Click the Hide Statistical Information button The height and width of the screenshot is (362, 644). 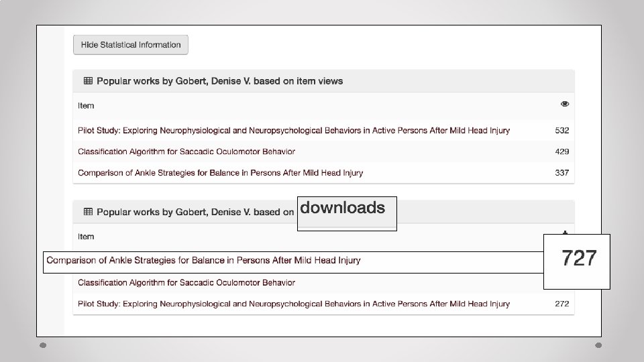(x=131, y=45)
